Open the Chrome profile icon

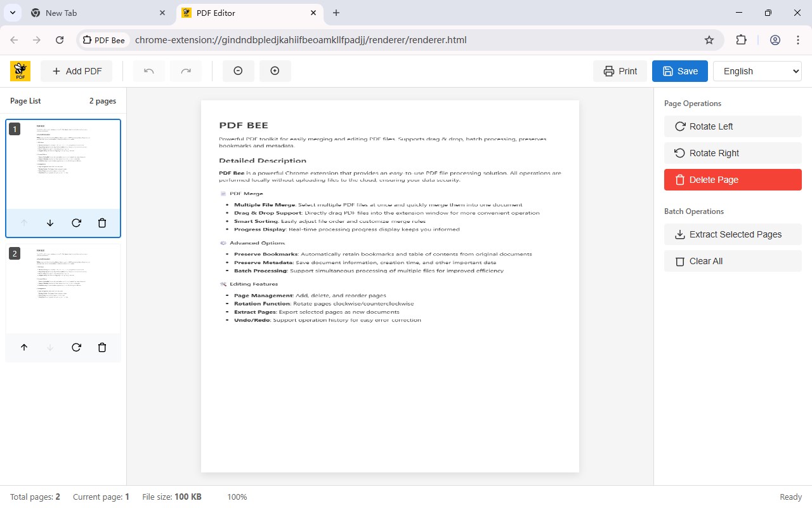point(775,40)
